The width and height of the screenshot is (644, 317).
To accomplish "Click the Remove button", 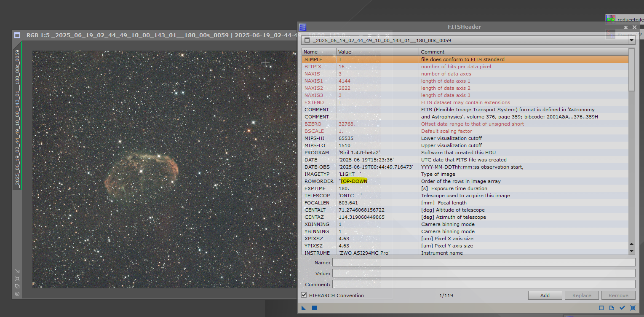I will [x=618, y=295].
